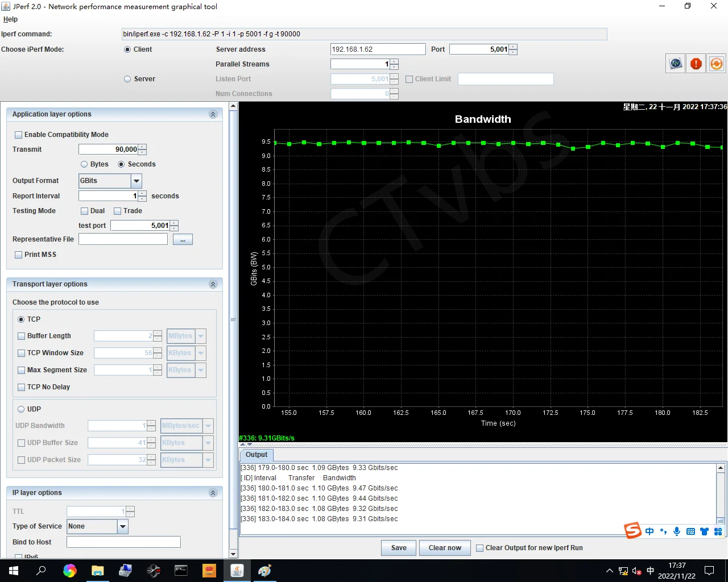Enable the Print MSS checkbox

[19, 255]
